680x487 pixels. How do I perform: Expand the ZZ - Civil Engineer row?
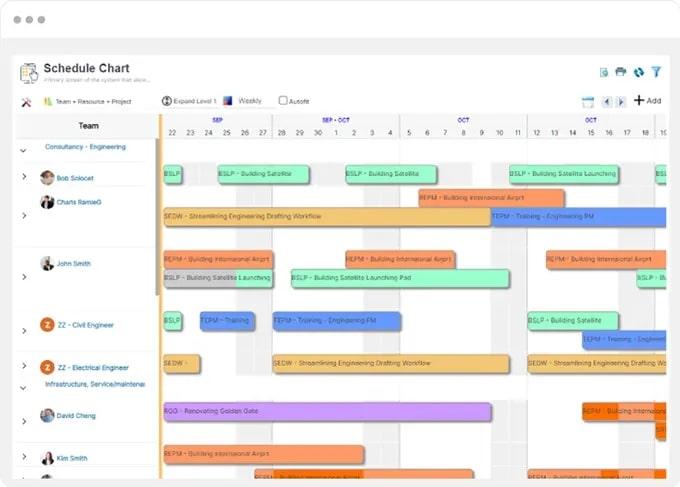24,331
